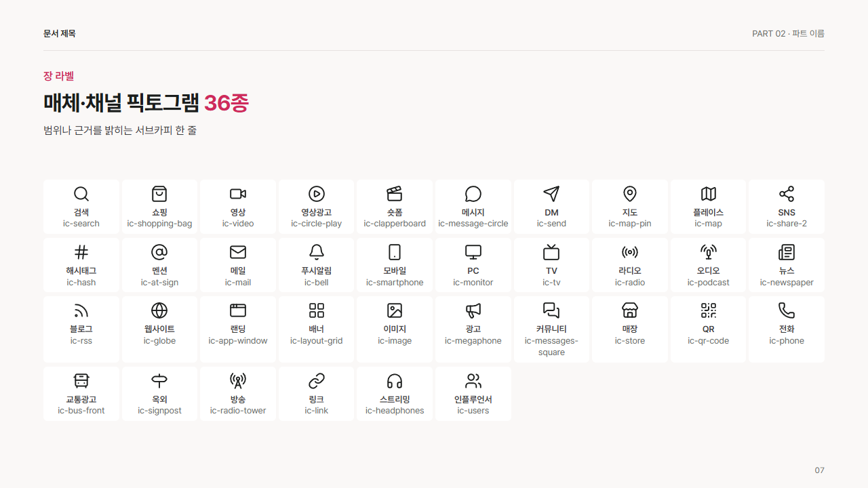Choose the grid icon above 배너
Screen dimensions: 868x488
(317, 311)
